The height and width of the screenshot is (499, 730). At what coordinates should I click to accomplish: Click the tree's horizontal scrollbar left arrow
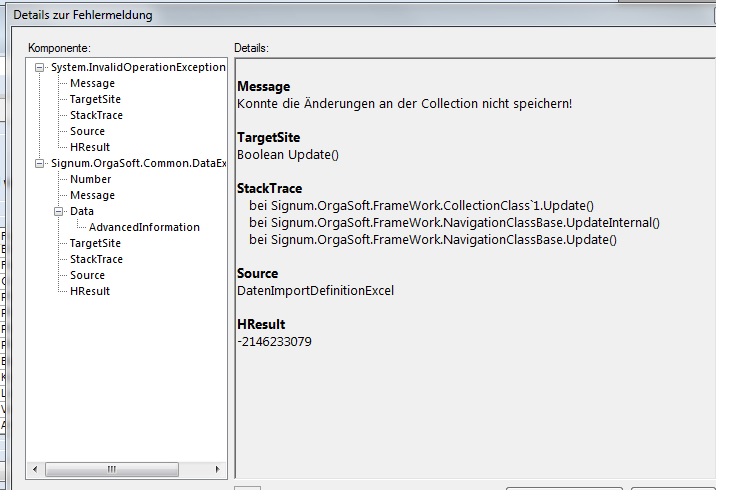[35, 468]
